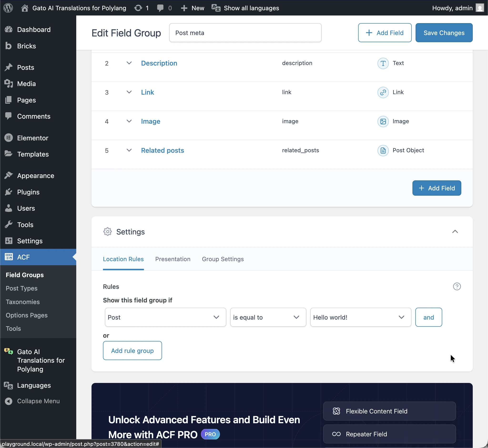Image resolution: width=488 pixels, height=448 pixels.
Task: Click the Bricks icon in sidebar
Action: 9,46
